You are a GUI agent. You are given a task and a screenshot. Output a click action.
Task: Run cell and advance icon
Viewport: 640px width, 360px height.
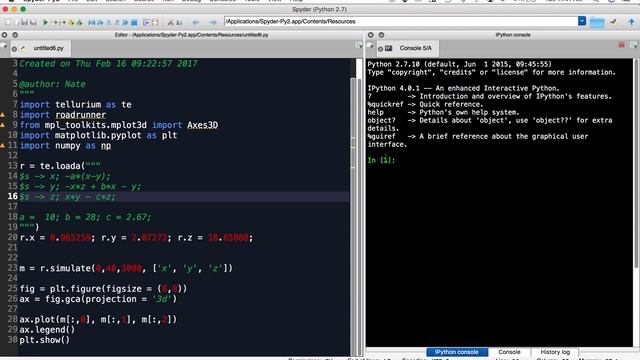(62, 22)
